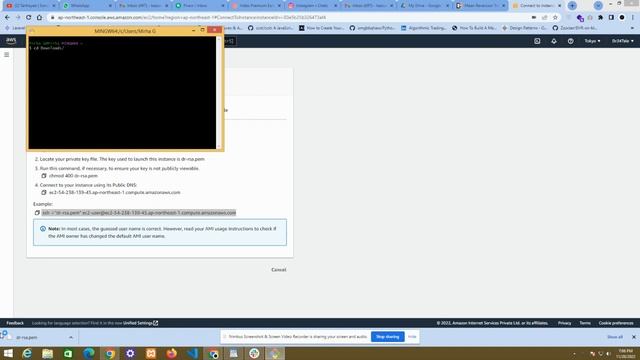Open the AWS help question mark
This screenshot has height=360, width=640.
pos(571,41)
